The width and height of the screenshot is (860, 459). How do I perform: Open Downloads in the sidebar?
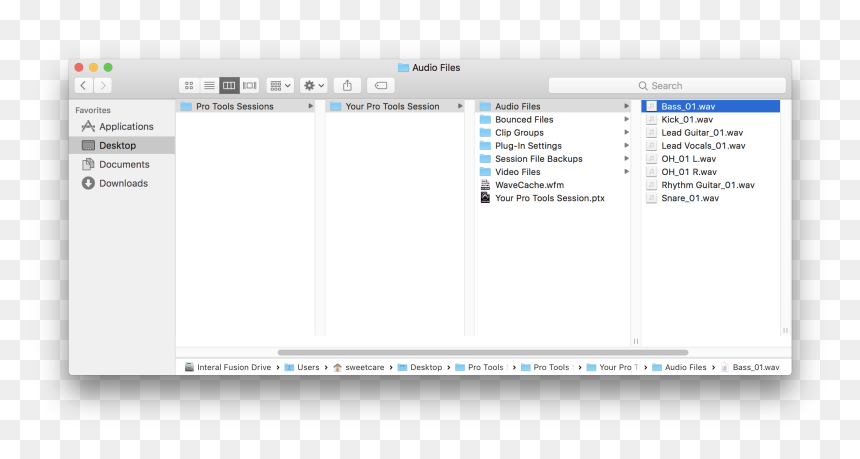pos(122,183)
